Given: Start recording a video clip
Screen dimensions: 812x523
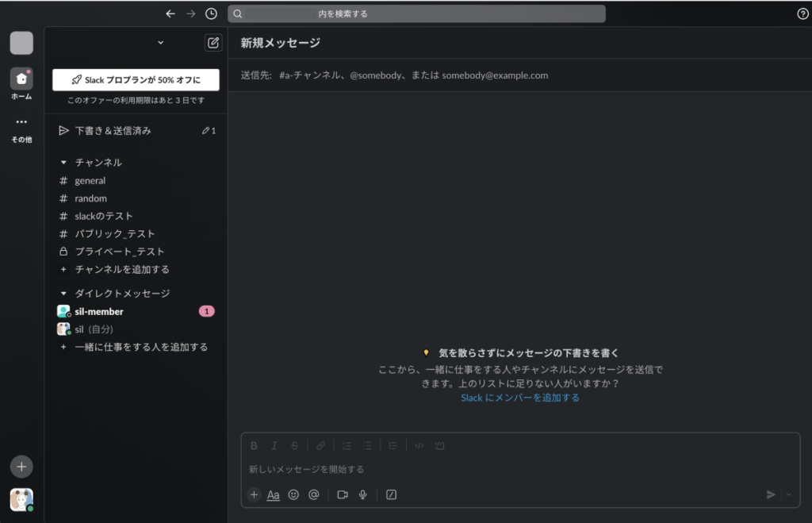Looking at the screenshot, I should click(x=343, y=494).
